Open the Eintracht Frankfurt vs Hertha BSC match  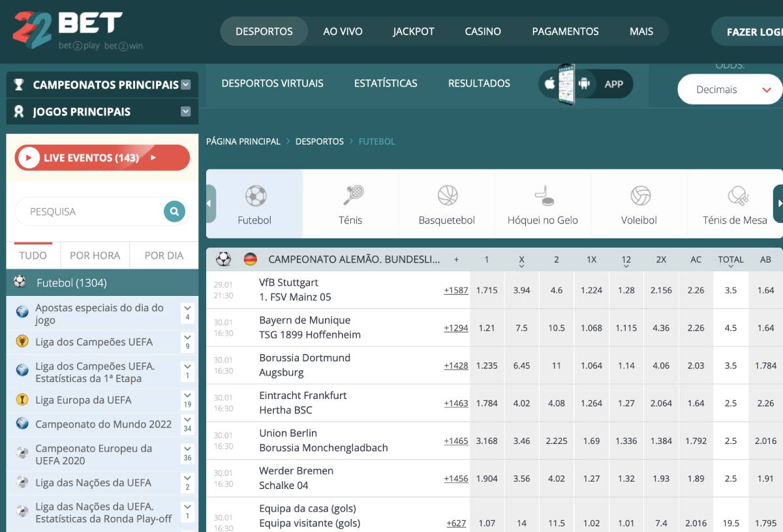(303, 403)
